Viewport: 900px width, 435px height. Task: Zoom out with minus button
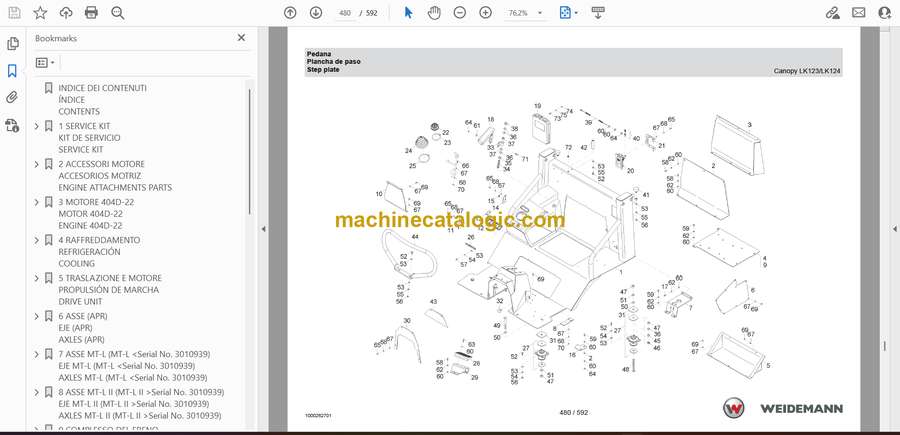tap(460, 13)
